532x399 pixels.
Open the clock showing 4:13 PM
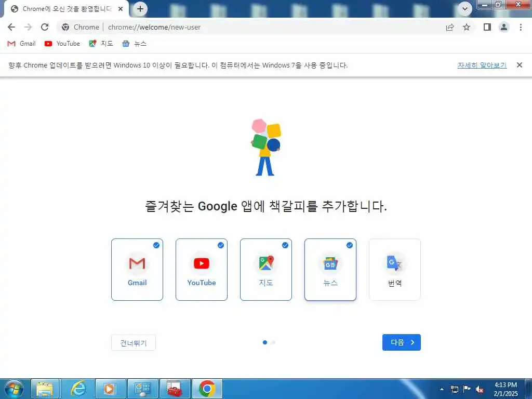(x=506, y=389)
